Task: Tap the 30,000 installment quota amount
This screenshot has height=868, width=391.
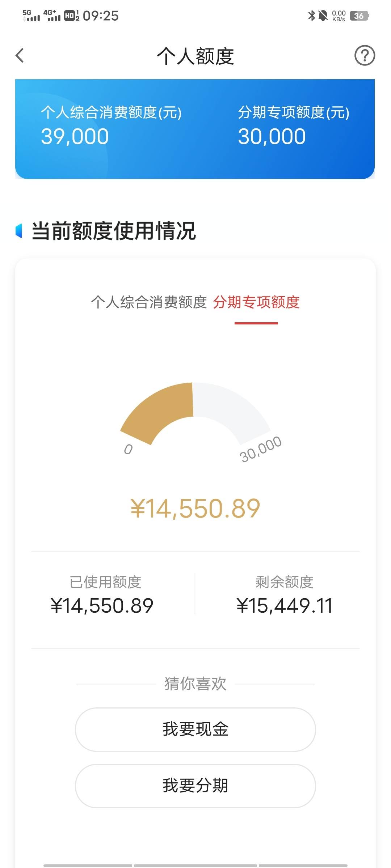Action: [x=272, y=137]
